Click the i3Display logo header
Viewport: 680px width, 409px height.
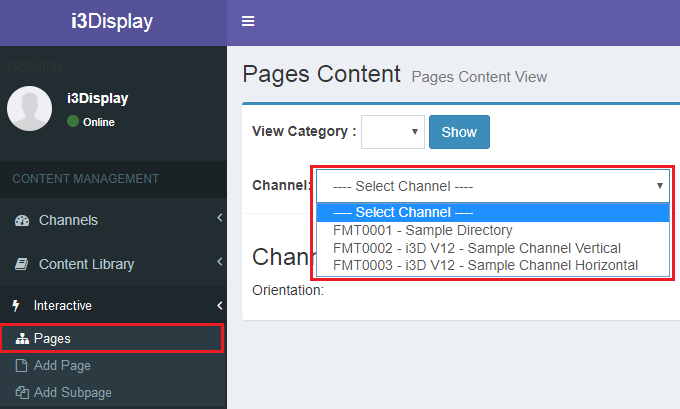pyautogui.click(x=112, y=21)
